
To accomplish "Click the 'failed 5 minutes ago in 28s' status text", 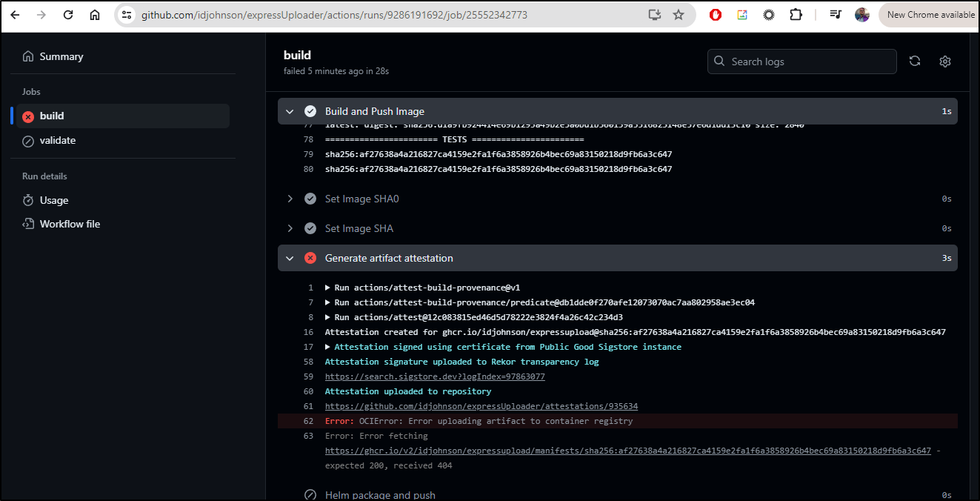I will tap(336, 71).
